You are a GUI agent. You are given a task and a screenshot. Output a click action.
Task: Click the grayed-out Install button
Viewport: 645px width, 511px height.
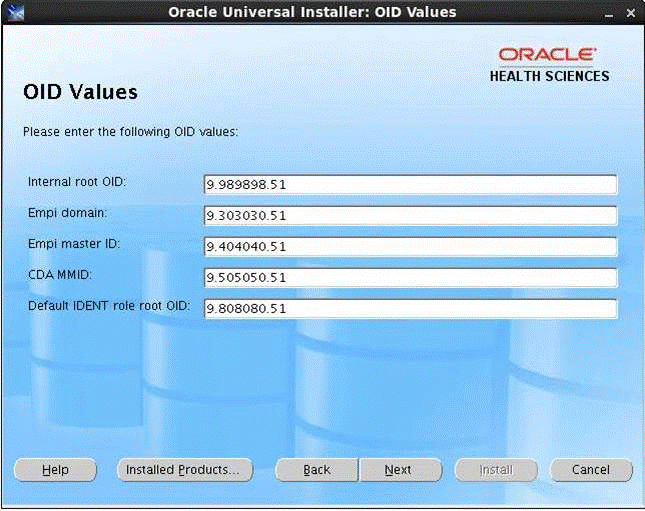[x=496, y=470]
